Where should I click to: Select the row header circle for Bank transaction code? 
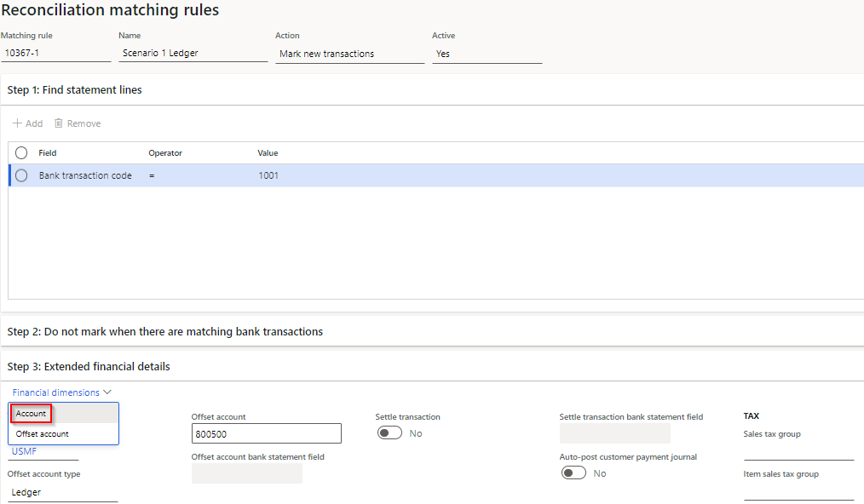pyautogui.click(x=20, y=175)
